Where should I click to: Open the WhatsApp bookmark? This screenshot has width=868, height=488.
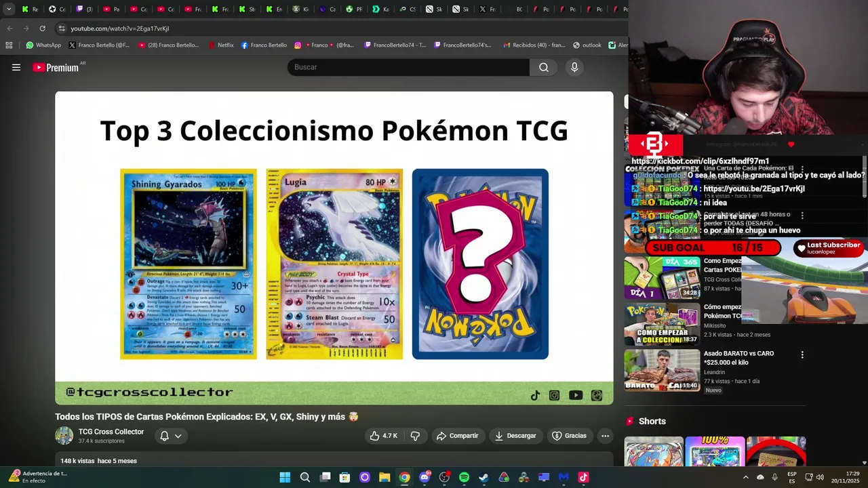point(43,45)
